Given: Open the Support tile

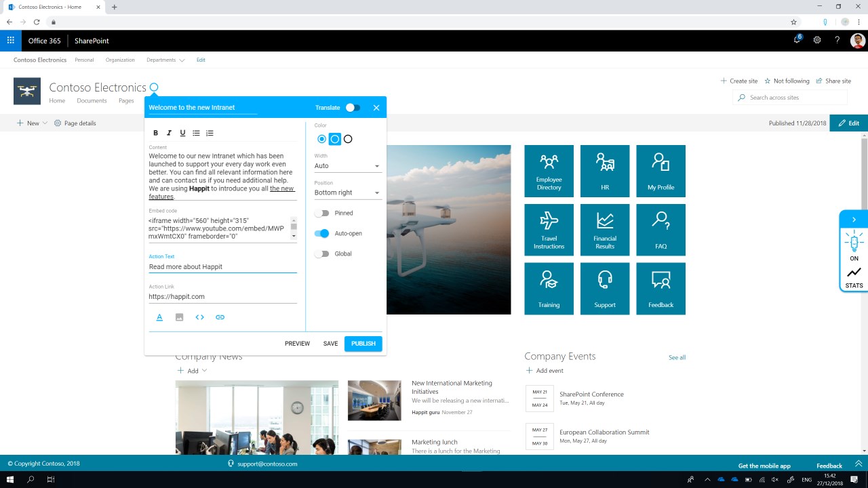Looking at the screenshot, I should (x=605, y=289).
